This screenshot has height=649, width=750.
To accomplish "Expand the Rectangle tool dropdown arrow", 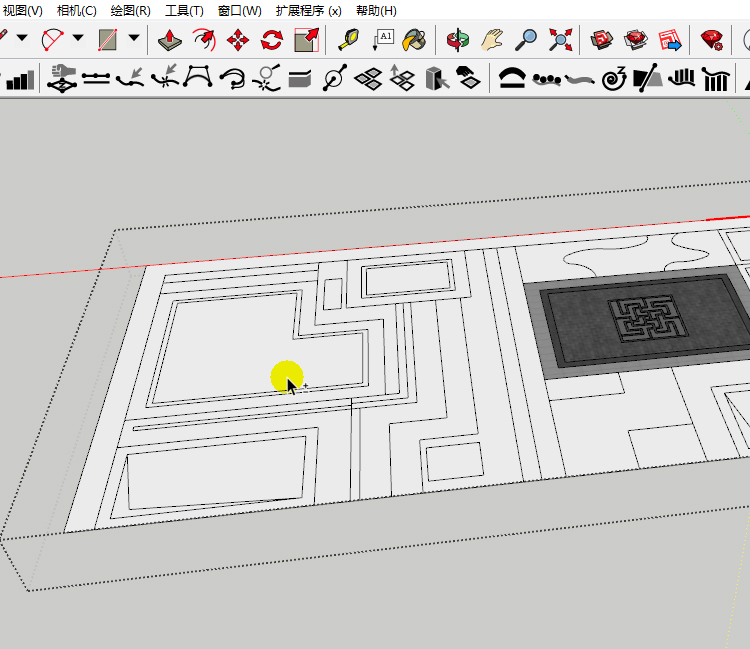I will coord(134,37).
